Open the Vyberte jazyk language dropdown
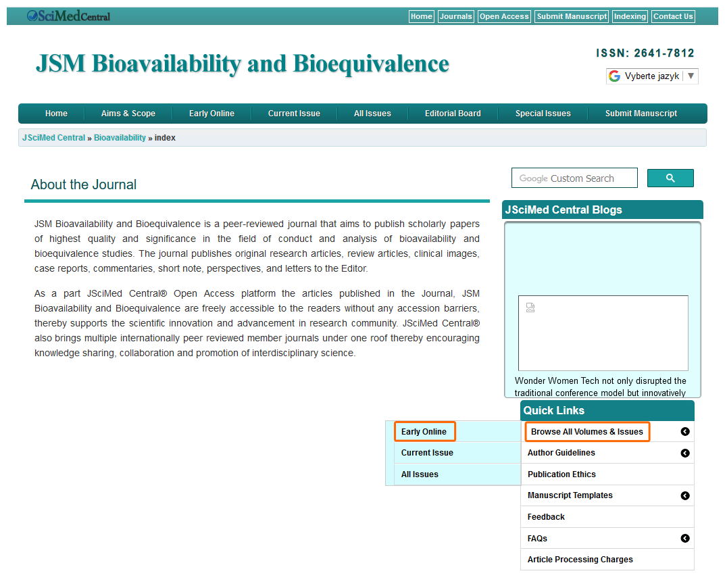This screenshot has height=588, width=725. pos(652,76)
